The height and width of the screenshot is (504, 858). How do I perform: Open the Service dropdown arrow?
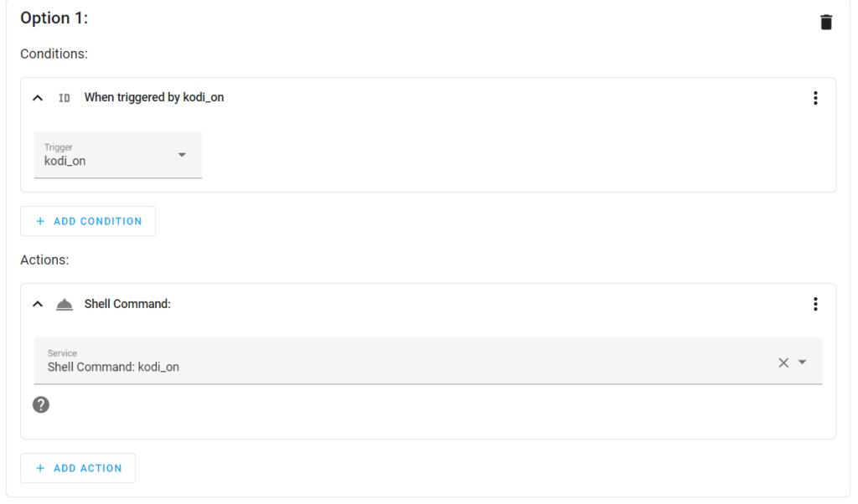[x=802, y=363]
